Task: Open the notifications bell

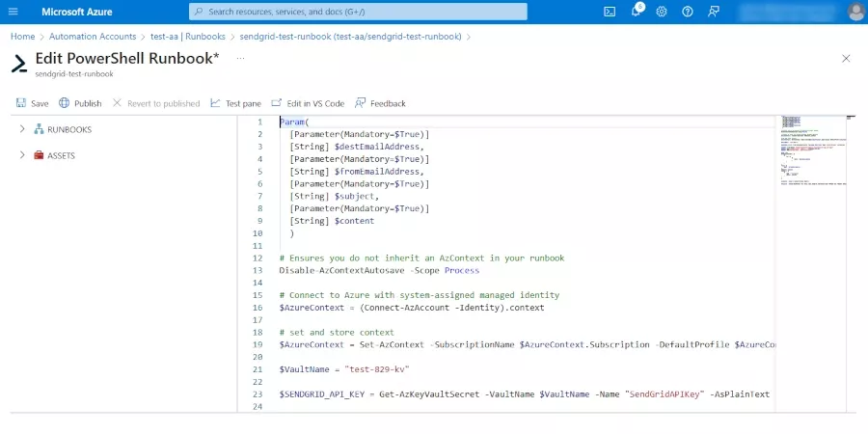Action: (636, 12)
